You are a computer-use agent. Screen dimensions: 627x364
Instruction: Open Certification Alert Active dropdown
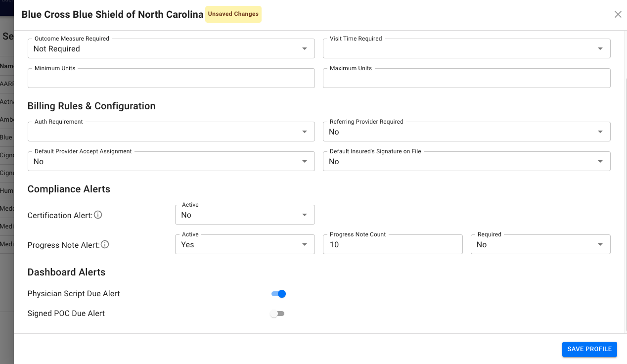click(x=245, y=215)
